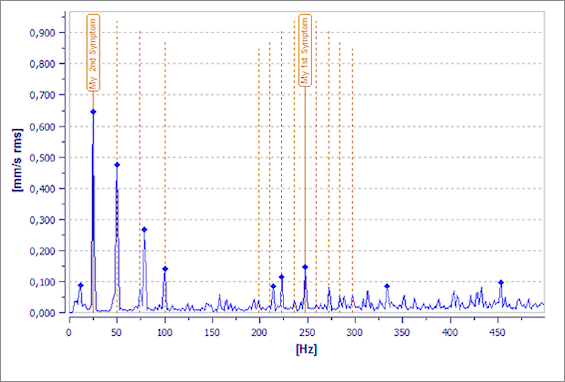Select the peak marker at 248 Hz

pyautogui.click(x=305, y=267)
